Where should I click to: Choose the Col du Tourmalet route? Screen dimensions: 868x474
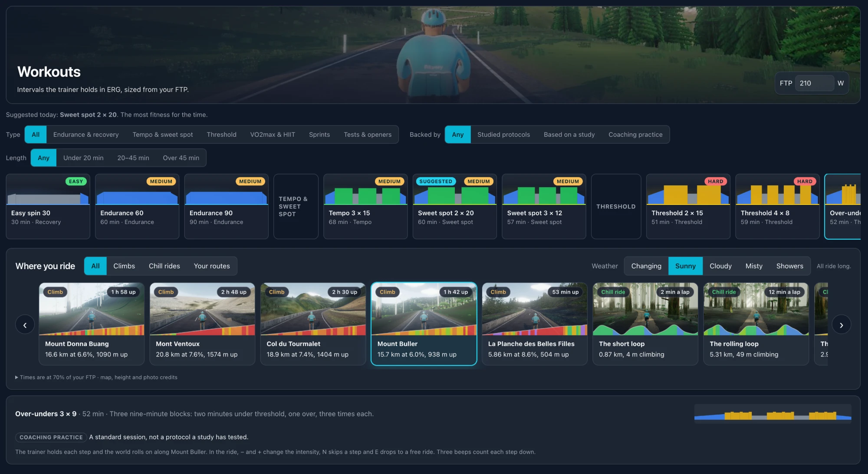pyautogui.click(x=313, y=324)
